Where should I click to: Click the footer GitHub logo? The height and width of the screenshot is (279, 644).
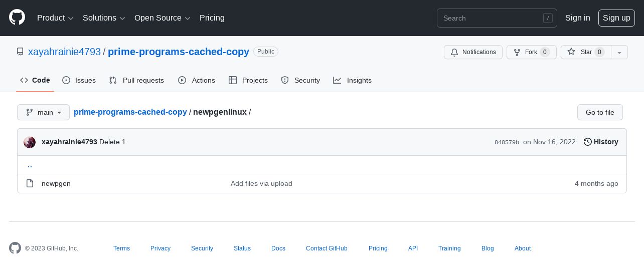pyautogui.click(x=15, y=248)
